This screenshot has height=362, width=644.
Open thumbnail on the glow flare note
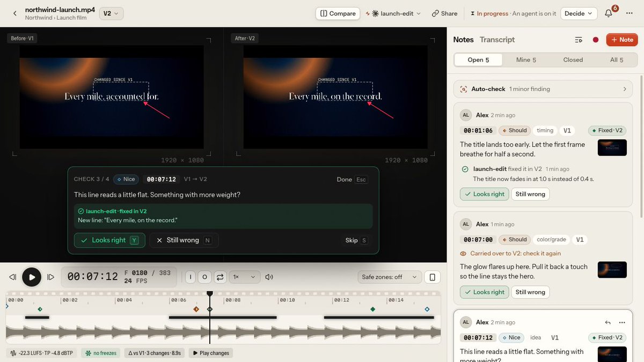click(612, 270)
